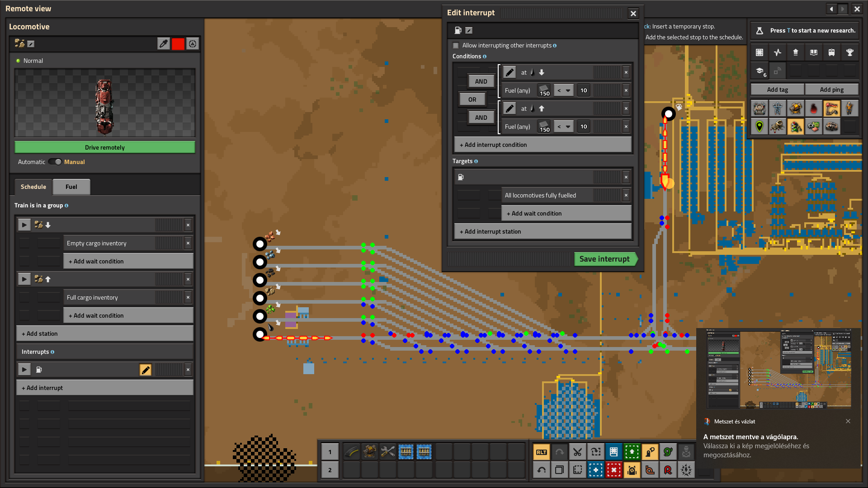868x488 pixels.
Task: Click the OR logic operator button
Action: [x=472, y=99]
